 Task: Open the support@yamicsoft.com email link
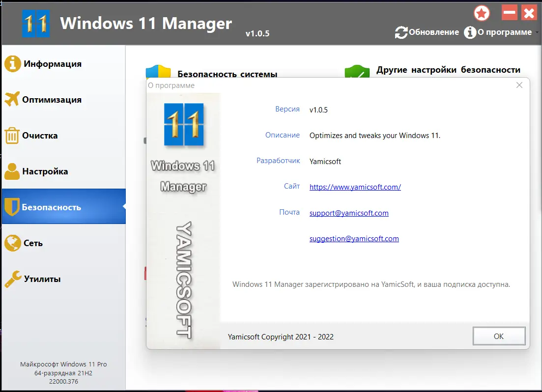(x=349, y=213)
